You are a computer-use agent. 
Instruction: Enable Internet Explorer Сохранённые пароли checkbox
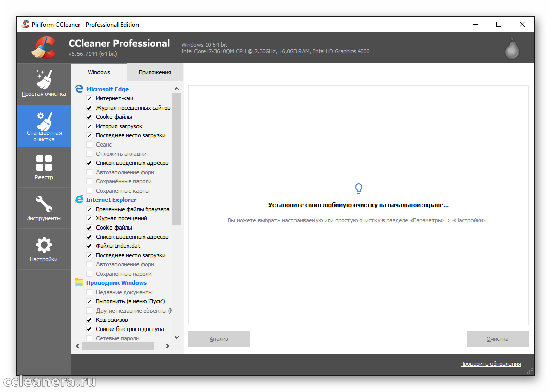point(89,274)
